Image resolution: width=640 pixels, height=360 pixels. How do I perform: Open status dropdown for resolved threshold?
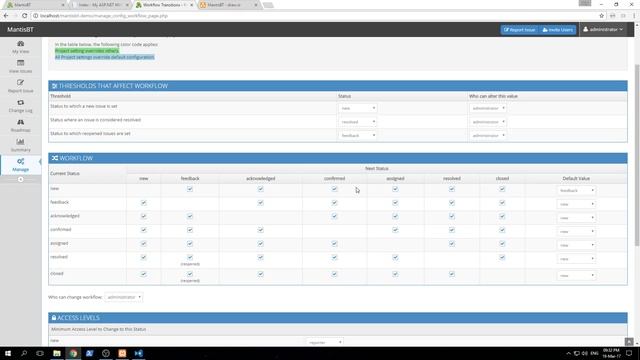click(358, 122)
